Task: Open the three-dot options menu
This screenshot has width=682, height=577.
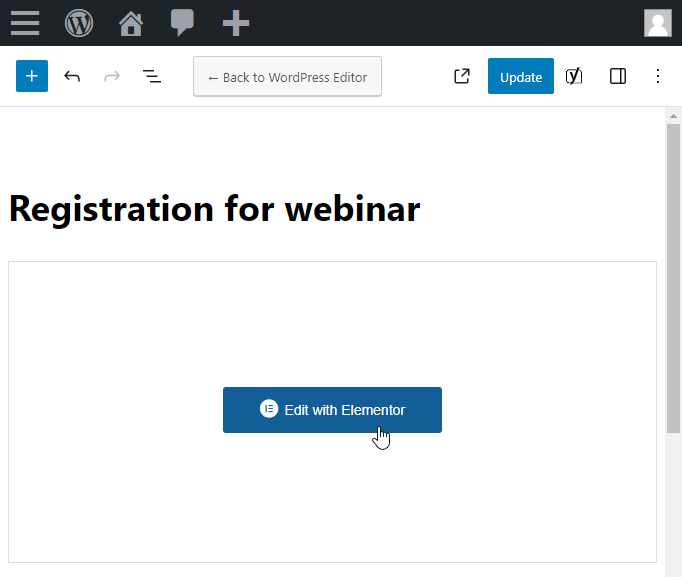Action: (658, 76)
